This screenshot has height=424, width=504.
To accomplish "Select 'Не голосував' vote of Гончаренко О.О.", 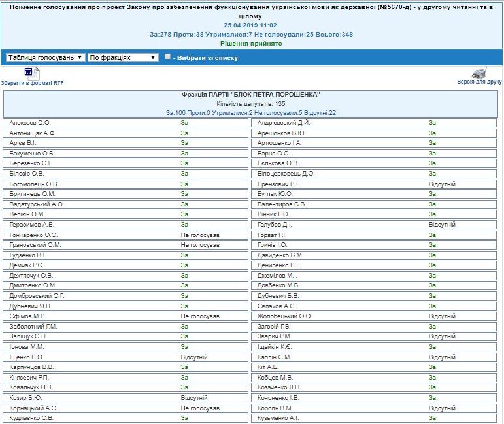I will tap(200, 235).
